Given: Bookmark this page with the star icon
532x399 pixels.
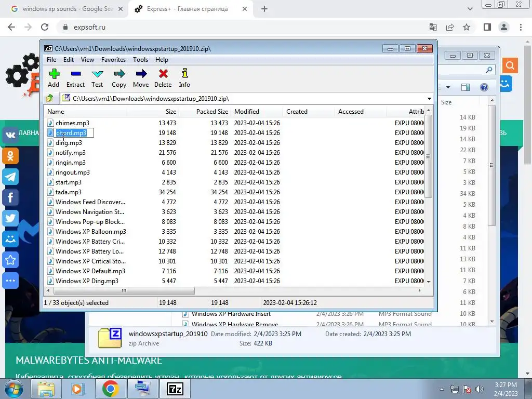Looking at the screenshot, I should coord(467,27).
